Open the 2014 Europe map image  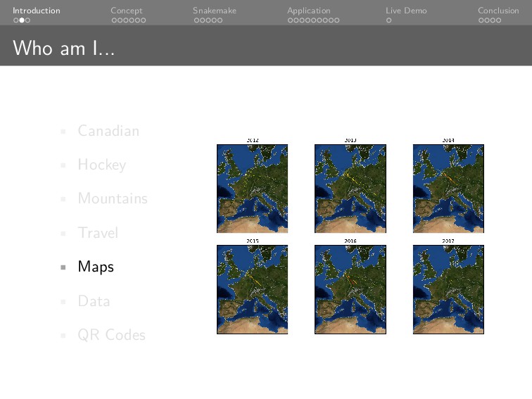click(x=448, y=189)
